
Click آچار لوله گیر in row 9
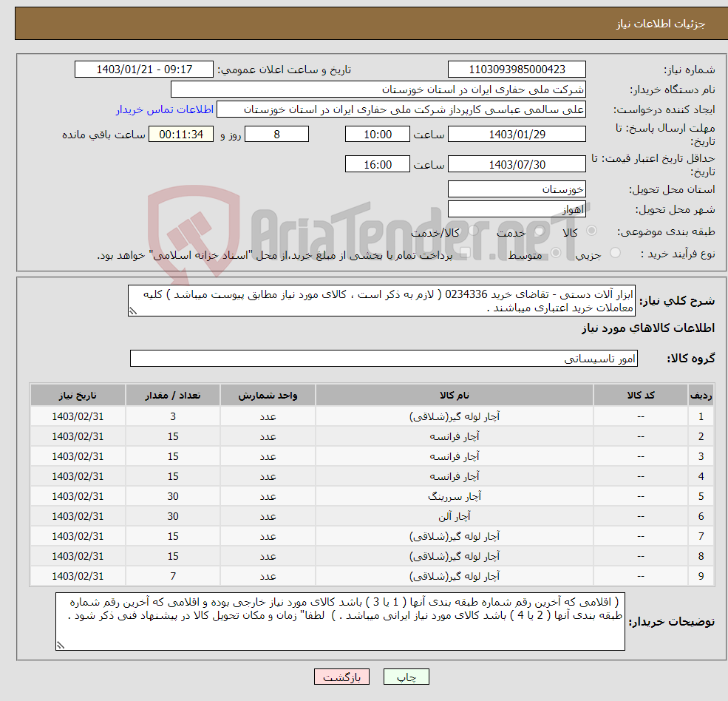[x=455, y=577]
